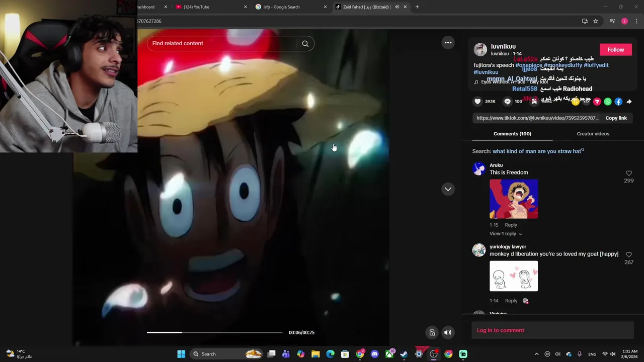Close the YouTube browser tab
Screen dimensions: 644x362
[246, 7]
